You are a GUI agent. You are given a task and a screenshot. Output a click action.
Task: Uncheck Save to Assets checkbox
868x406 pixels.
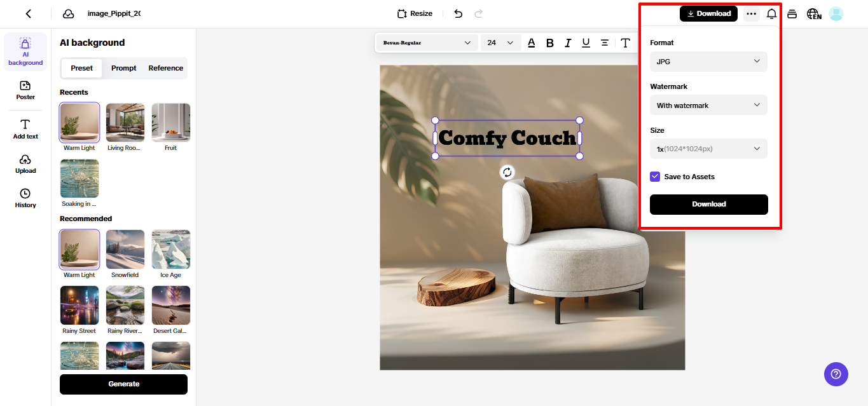(655, 177)
